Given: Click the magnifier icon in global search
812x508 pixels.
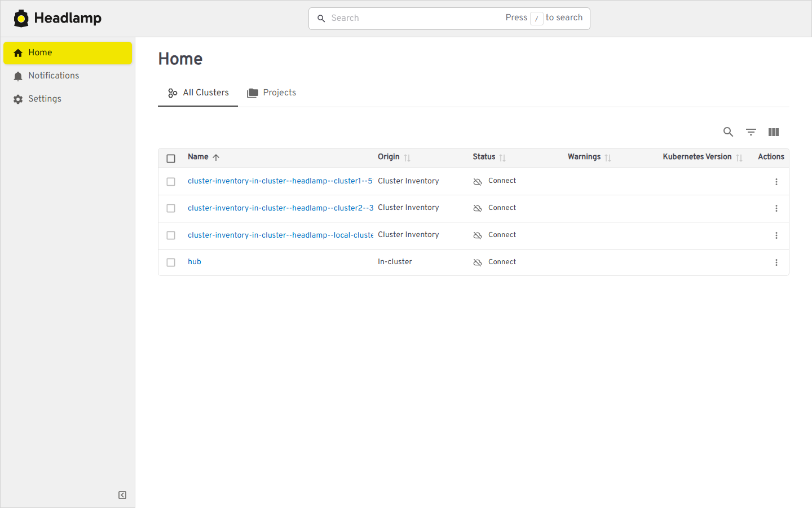Looking at the screenshot, I should coord(321,19).
